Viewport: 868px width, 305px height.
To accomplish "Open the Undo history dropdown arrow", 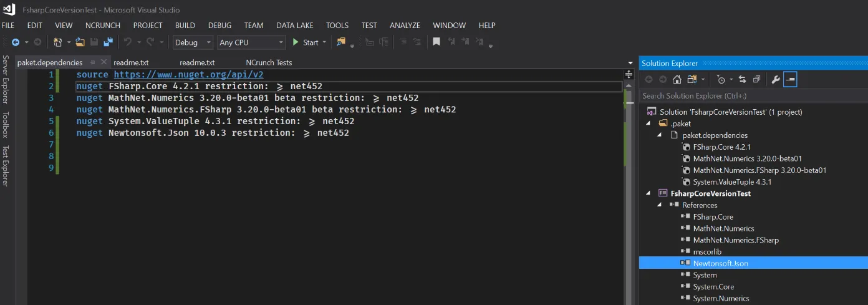I will tap(138, 42).
